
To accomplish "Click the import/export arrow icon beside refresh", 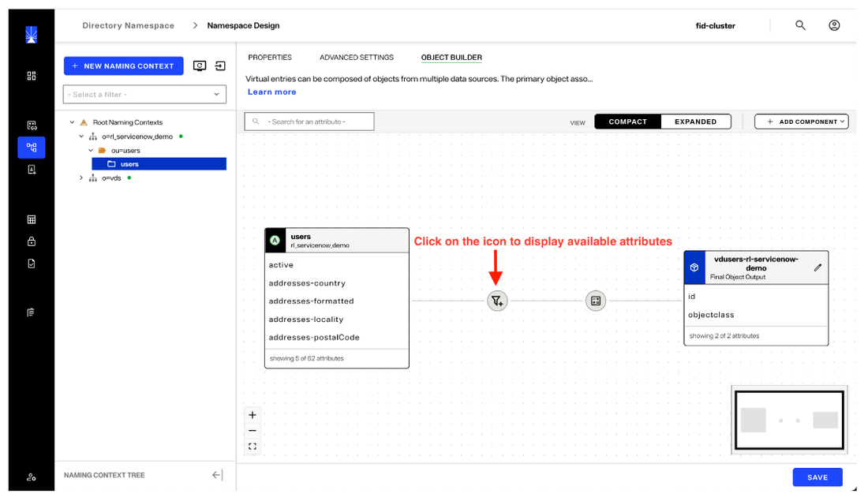I will pyautogui.click(x=220, y=65).
